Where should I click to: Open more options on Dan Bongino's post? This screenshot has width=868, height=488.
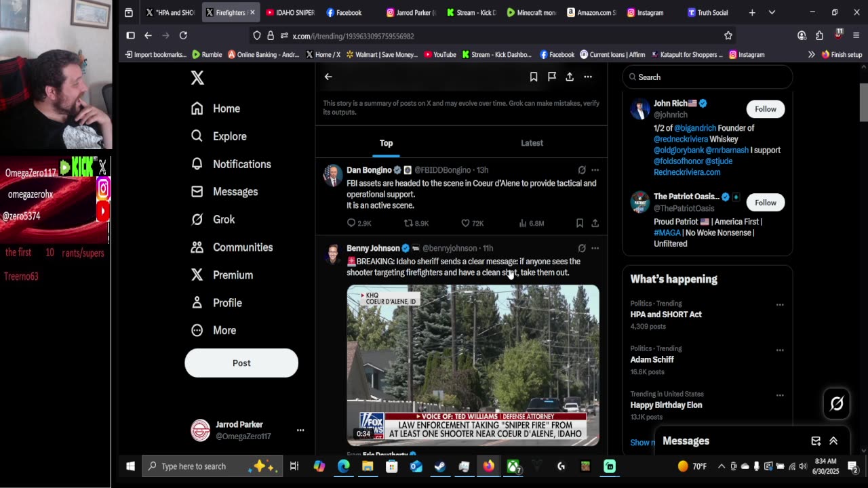(x=595, y=170)
